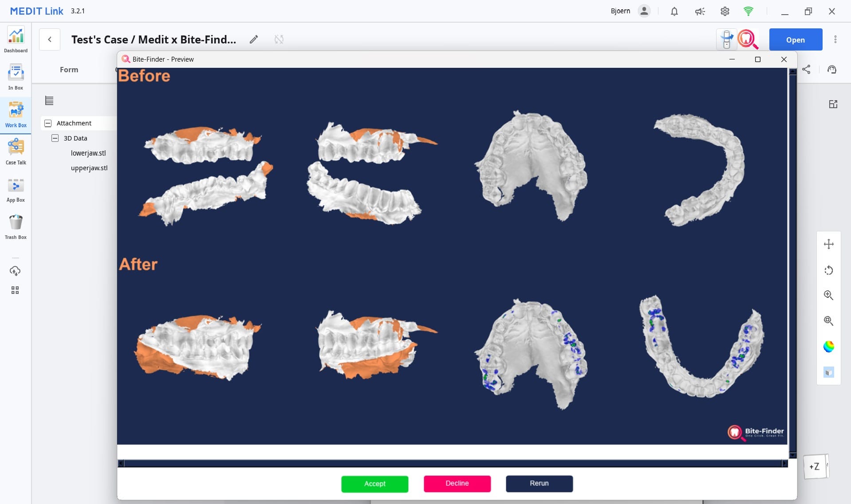The image size is (851, 504).
Task: Collapse the Attachment tree node
Action: coord(48,123)
